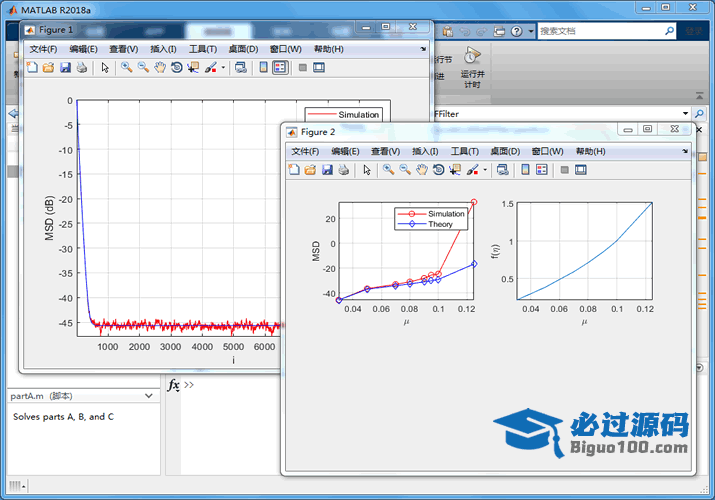Insert Colorbar icon in Figure 1 toolbar
Screen dimensions: 715x500
pos(264,67)
